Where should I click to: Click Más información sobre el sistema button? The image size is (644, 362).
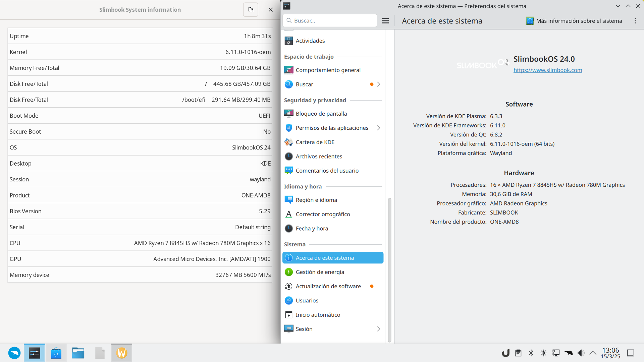(574, 21)
